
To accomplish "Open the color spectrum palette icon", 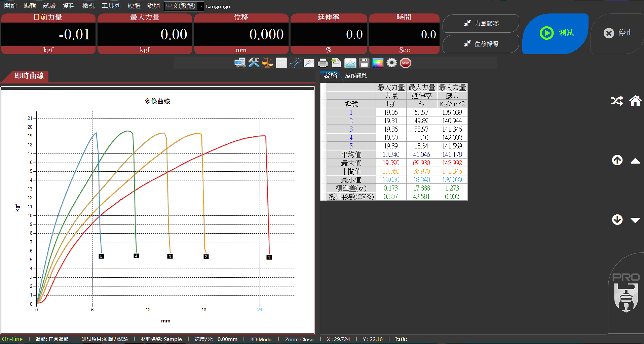I will point(378,63).
